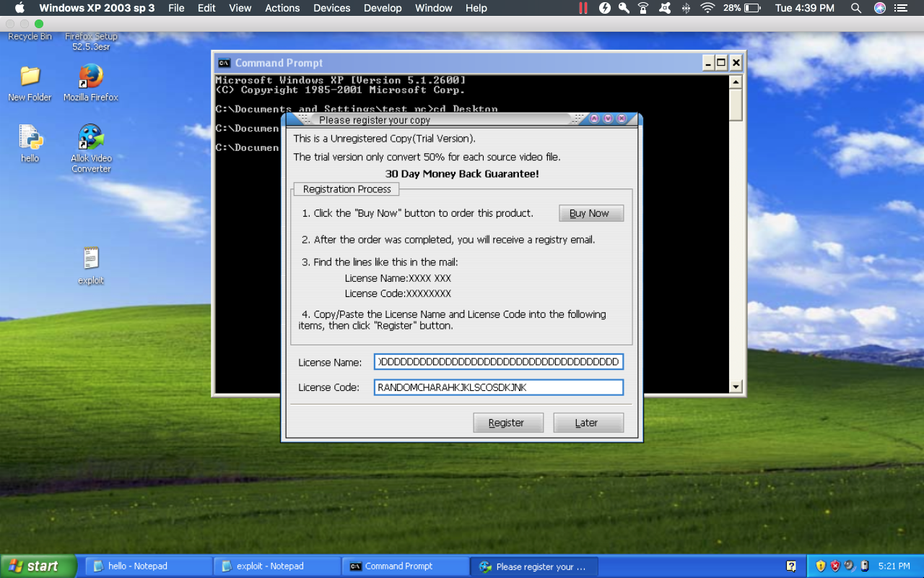Click the 'Please register your' taskbar button
924x578 pixels.
pos(534,566)
